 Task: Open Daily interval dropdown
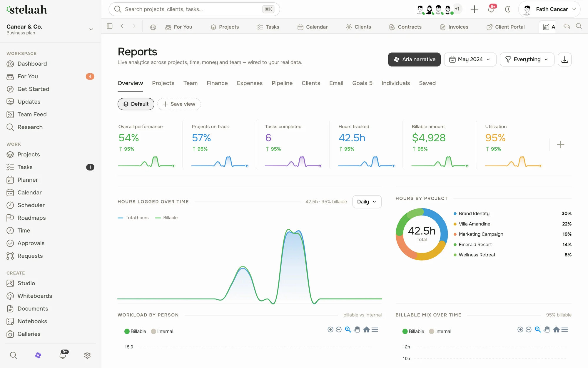click(367, 202)
